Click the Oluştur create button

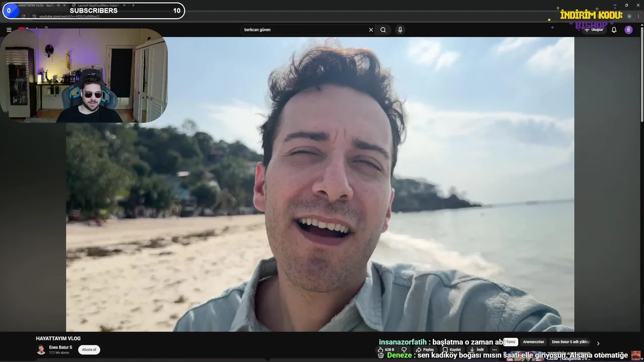point(594,30)
